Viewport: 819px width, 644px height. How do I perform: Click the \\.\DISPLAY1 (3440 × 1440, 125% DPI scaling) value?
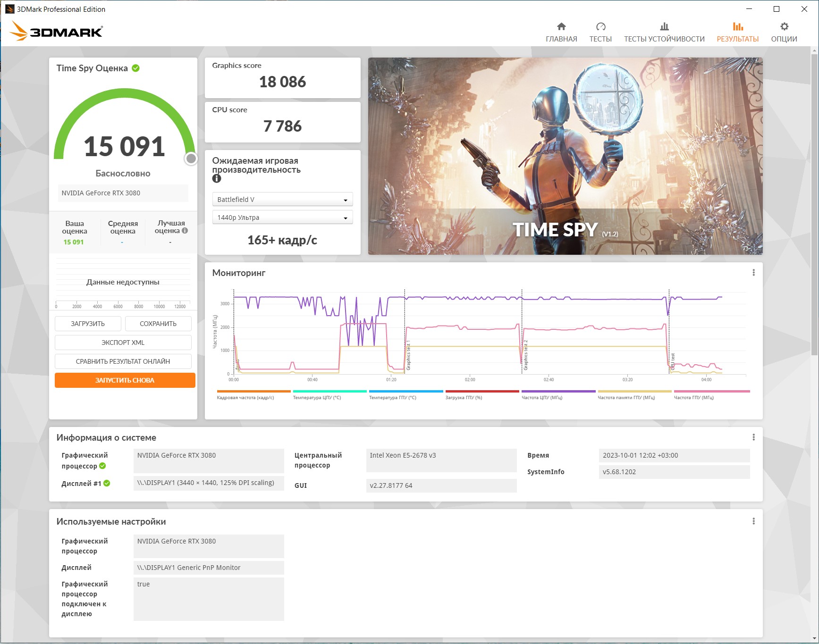click(x=209, y=483)
